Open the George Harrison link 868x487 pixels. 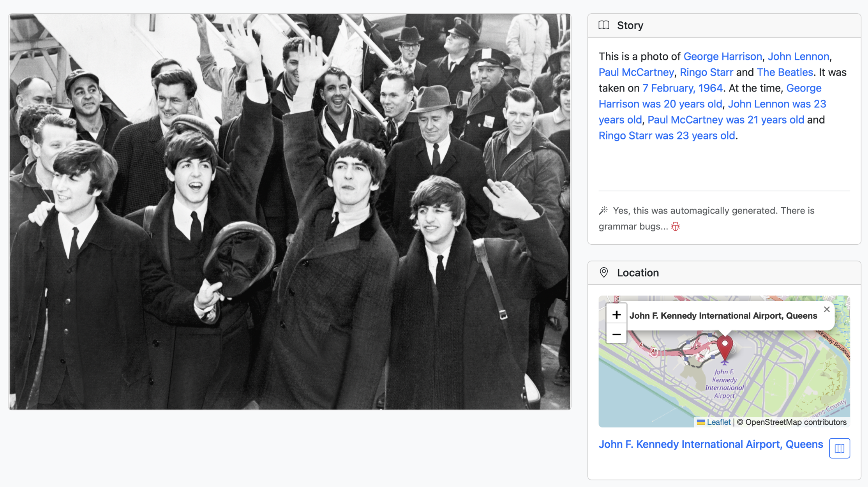pyautogui.click(x=723, y=56)
